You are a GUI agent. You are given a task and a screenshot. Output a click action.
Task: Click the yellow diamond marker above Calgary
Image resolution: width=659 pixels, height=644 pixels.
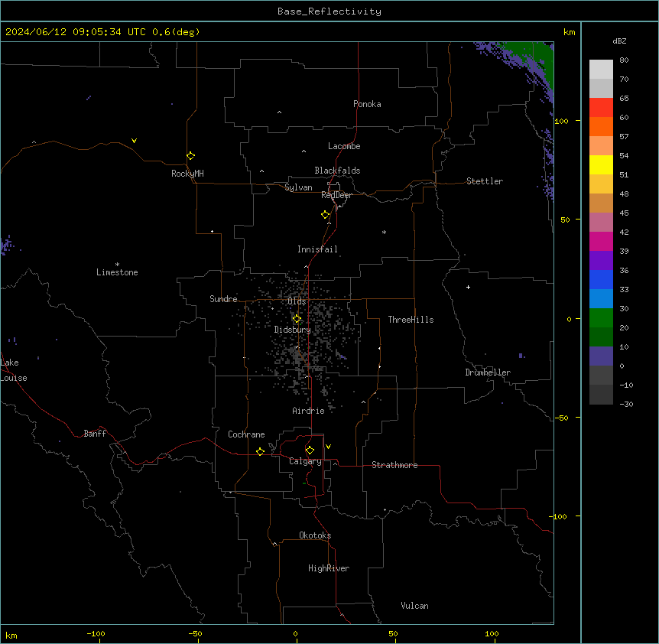coord(310,450)
